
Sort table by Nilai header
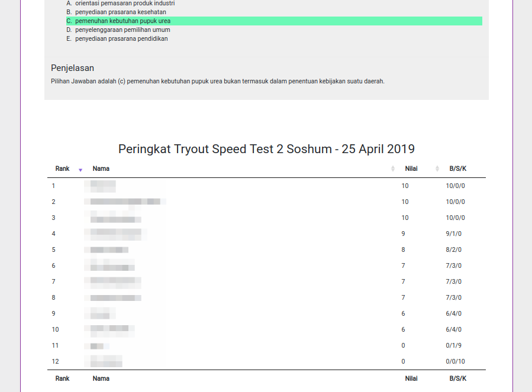(x=411, y=169)
